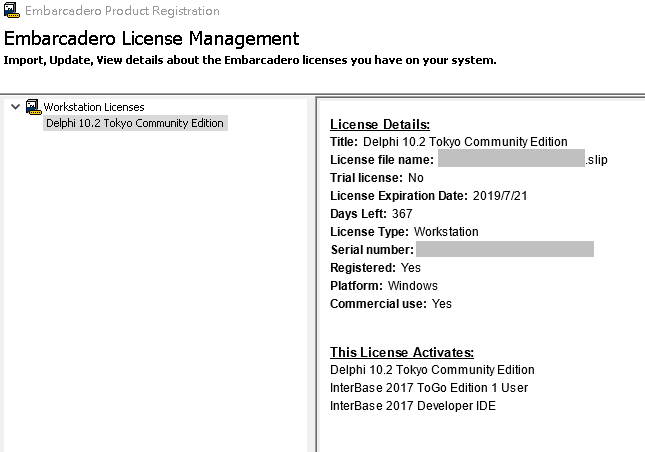Click the This License Activates heading

401,352
